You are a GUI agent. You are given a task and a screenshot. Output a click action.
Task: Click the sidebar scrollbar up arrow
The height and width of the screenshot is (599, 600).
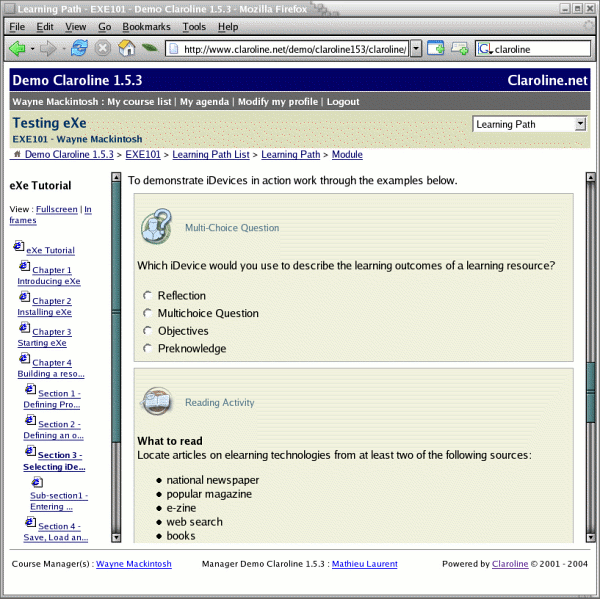pos(116,177)
